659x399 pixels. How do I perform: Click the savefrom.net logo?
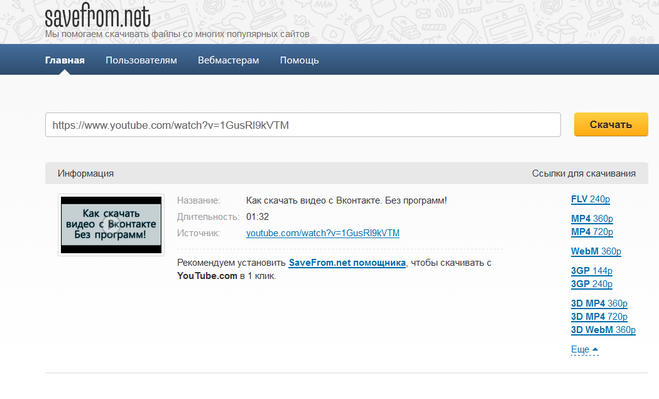pyautogui.click(x=98, y=16)
